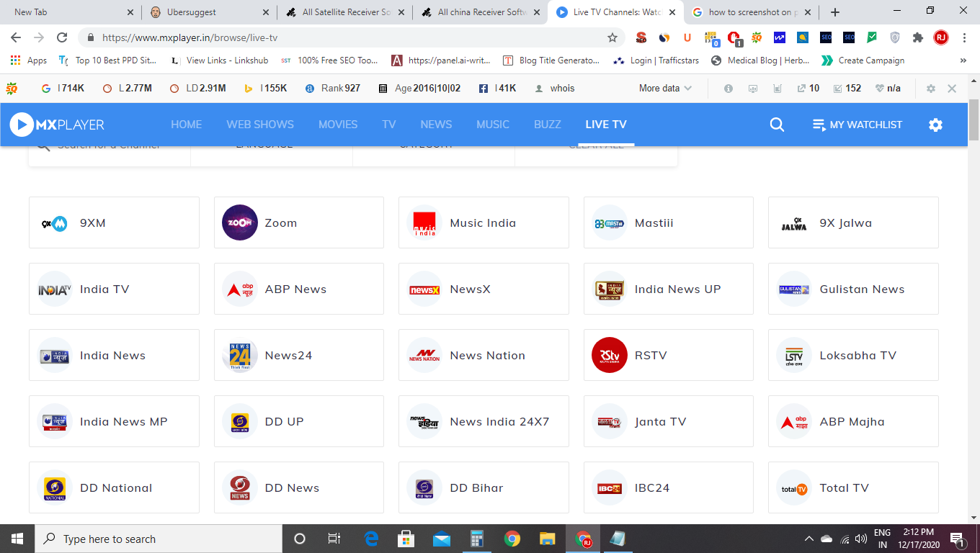Click the address bar URL
The width and height of the screenshot is (980, 553).
click(x=190, y=37)
